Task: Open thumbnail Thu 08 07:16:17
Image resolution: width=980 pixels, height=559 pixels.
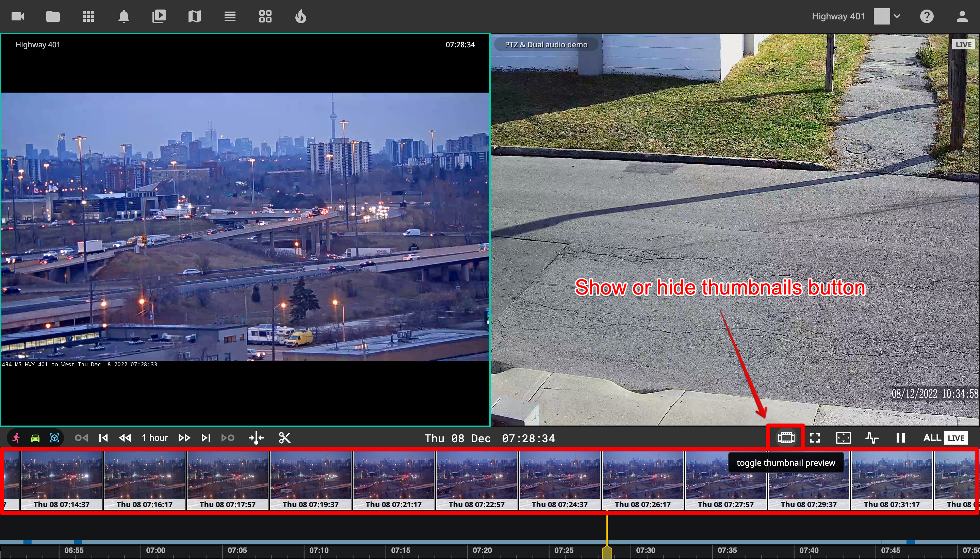Action: pyautogui.click(x=144, y=480)
